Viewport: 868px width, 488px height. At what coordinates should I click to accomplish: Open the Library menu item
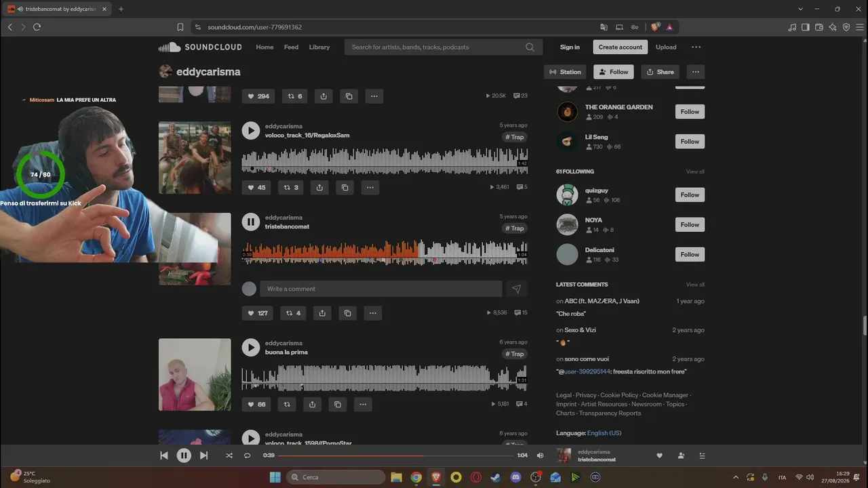click(319, 47)
